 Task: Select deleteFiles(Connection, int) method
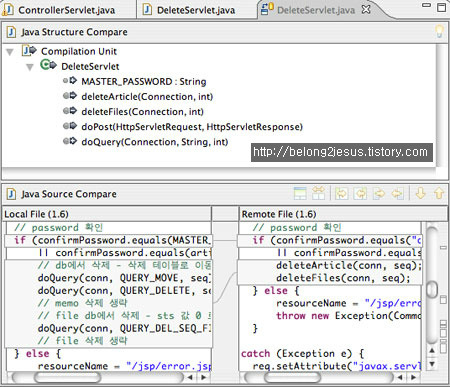(x=142, y=112)
